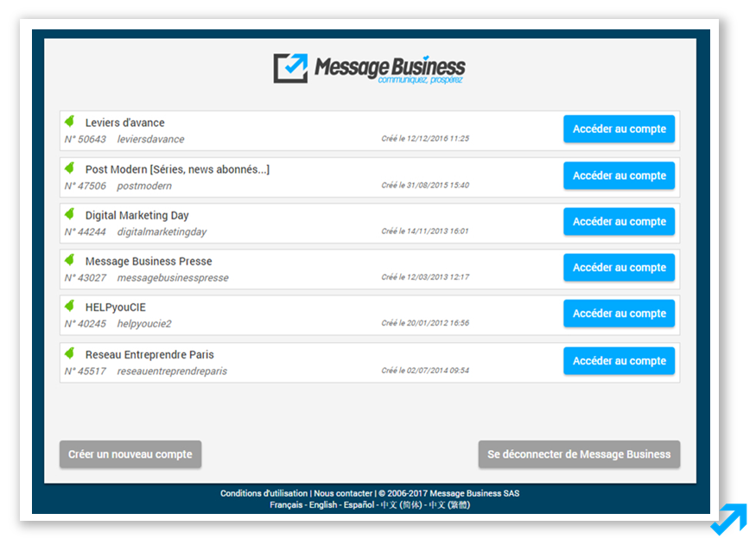Select the HELPyouCIE title

(x=115, y=307)
